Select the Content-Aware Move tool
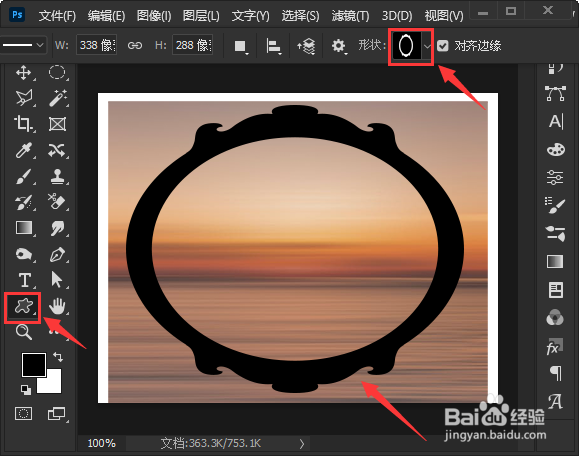The width and height of the screenshot is (579, 456). pyautogui.click(x=57, y=150)
